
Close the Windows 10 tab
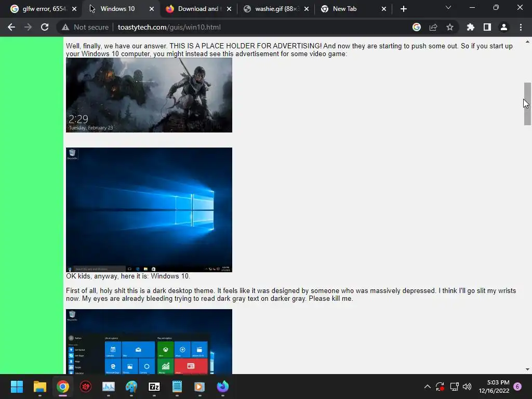coord(152,9)
